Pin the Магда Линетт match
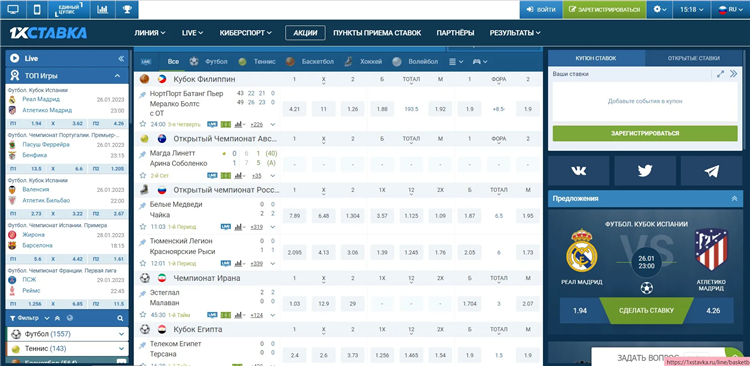The height and width of the screenshot is (366, 750). pyautogui.click(x=143, y=155)
